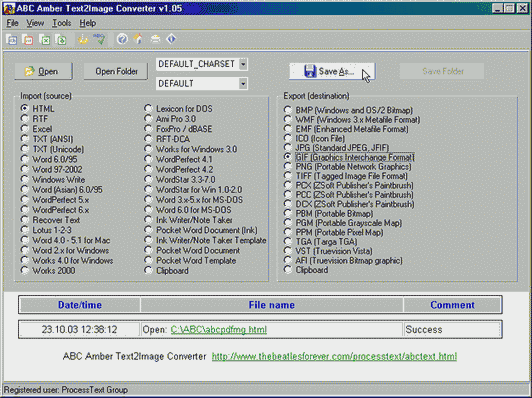Image resolution: width=532 pixels, height=398 pixels.
Task: Select WordPerfect 5.x import option
Action: [55, 200]
